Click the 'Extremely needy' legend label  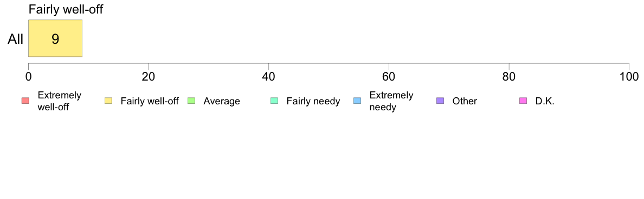tap(391, 101)
